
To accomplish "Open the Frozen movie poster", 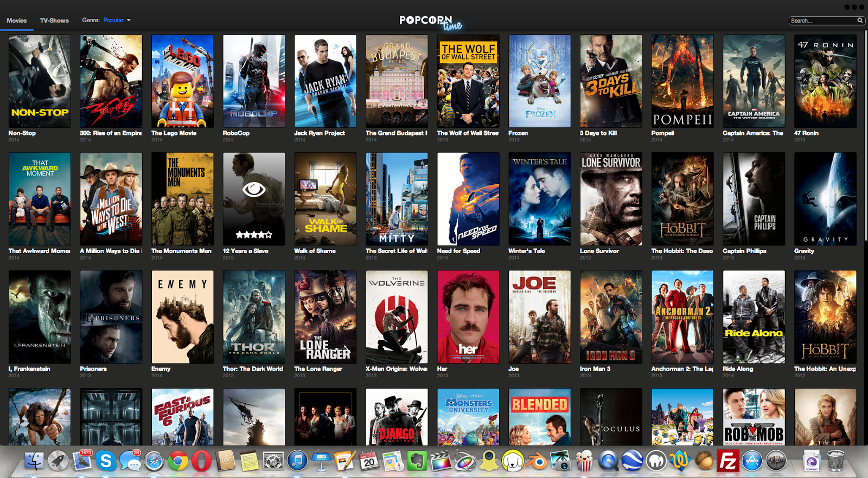I will tap(540, 81).
